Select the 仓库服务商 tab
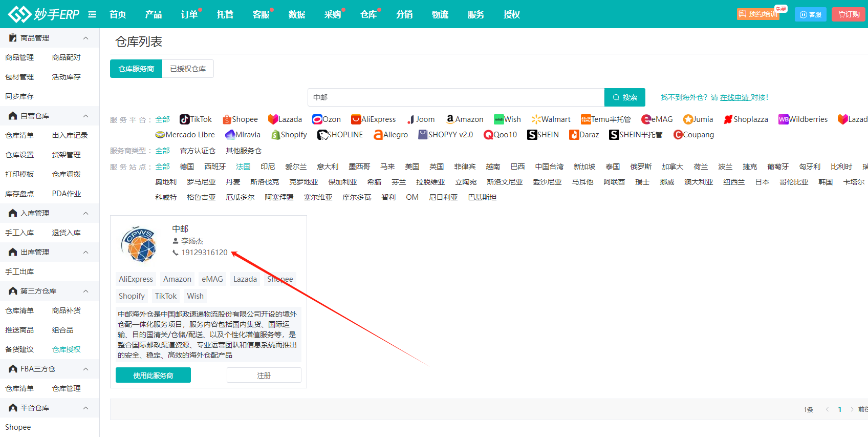 coord(136,69)
